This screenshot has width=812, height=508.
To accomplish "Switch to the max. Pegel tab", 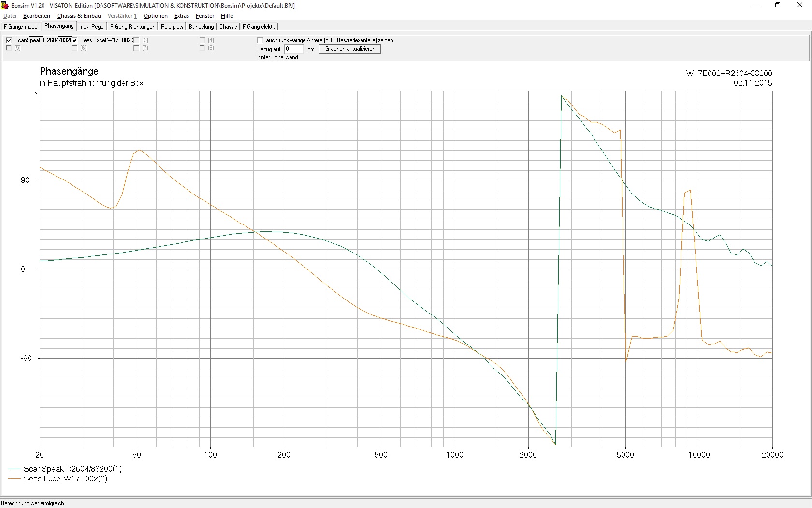I will point(92,27).
